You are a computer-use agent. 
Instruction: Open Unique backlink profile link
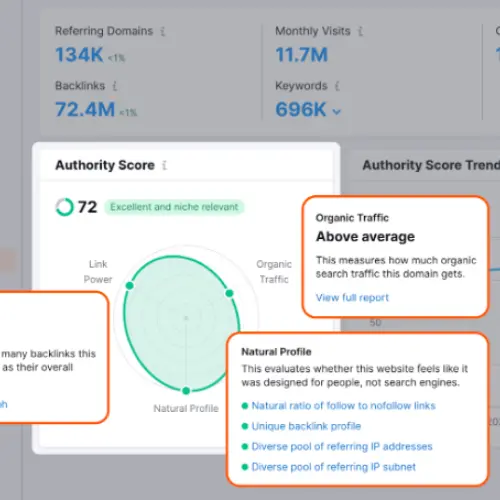tap(306, 426)
